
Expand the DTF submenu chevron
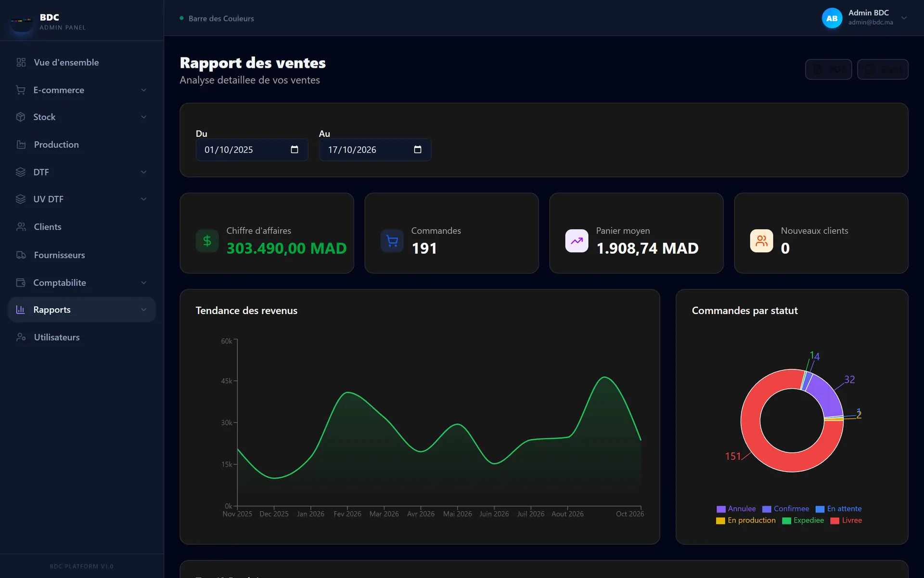(143, 172)
